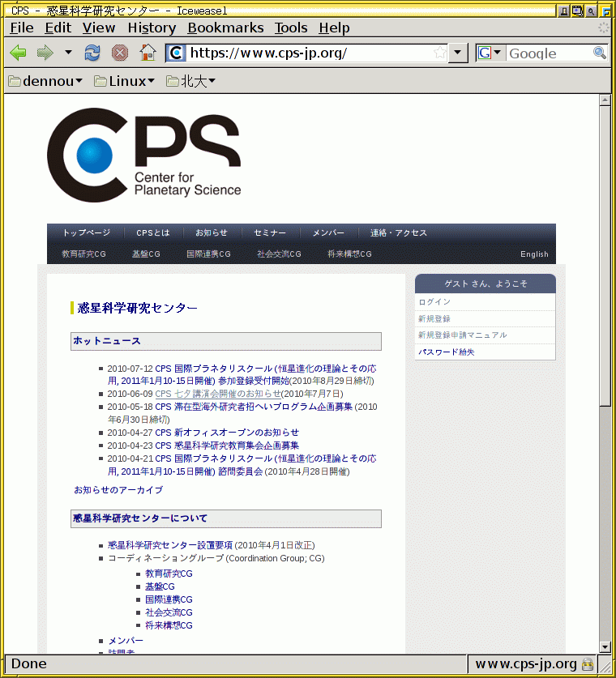Open the Edit menu

58,28
